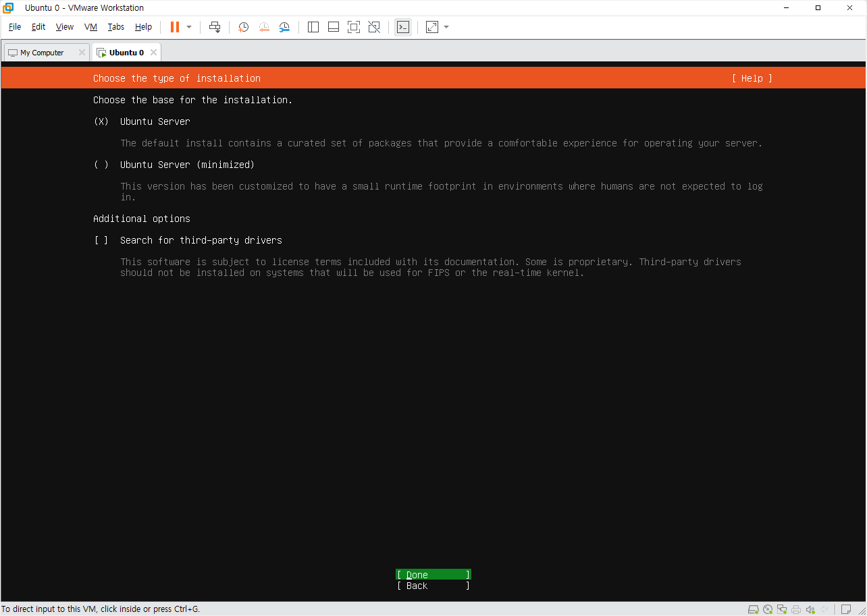The image size is (867, 616).
Task: Enter full screen mode icon
Action: click(354, 27)
